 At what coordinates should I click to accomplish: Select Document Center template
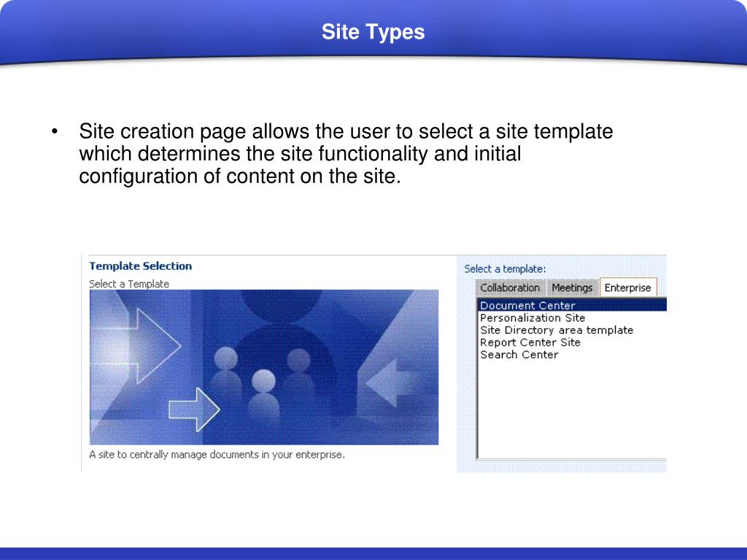point(572,306)
